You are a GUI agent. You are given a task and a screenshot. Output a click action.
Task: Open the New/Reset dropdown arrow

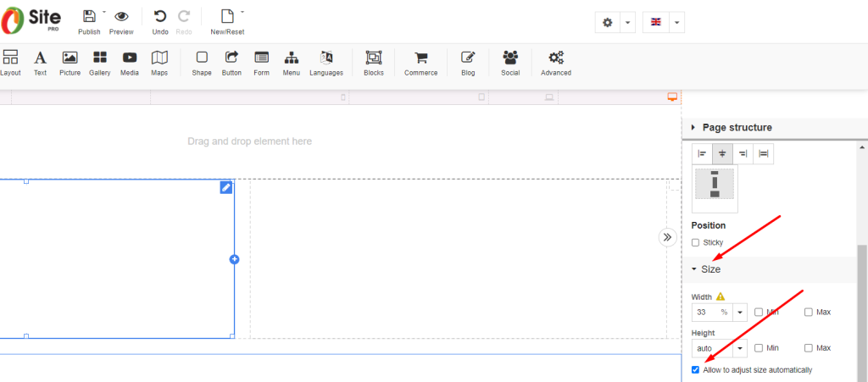click(x=242, y=11)
